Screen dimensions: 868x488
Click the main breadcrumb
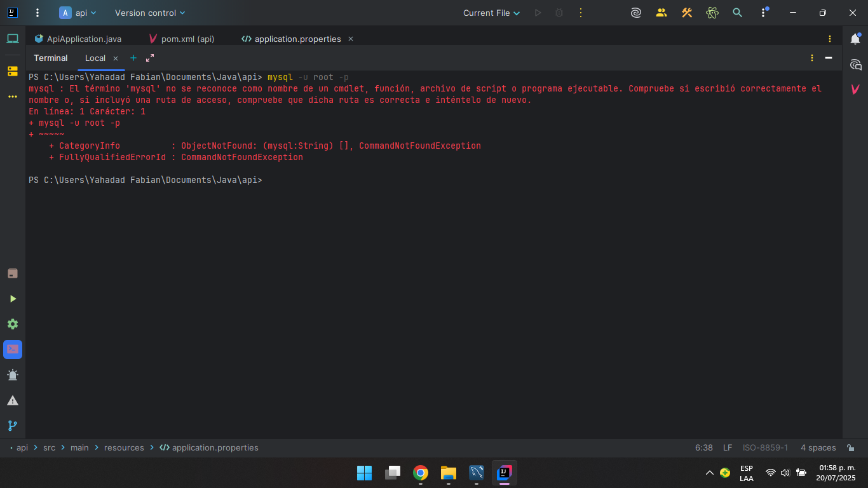click(79, 447)
